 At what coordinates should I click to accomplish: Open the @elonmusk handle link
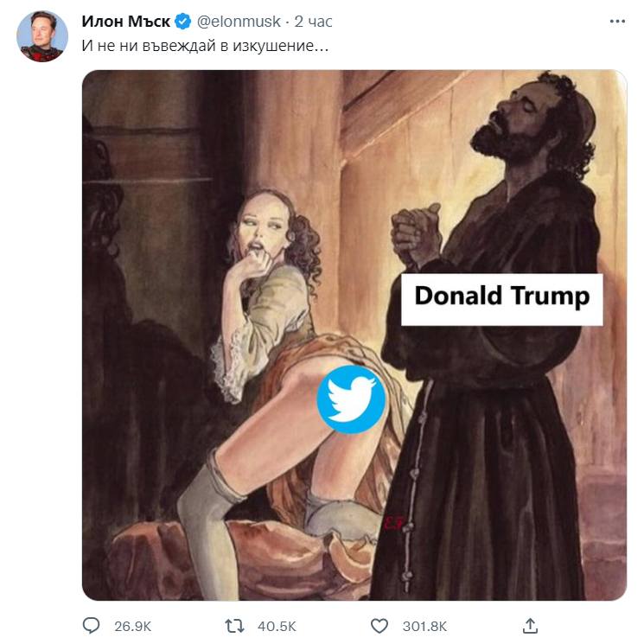[239, 21]
